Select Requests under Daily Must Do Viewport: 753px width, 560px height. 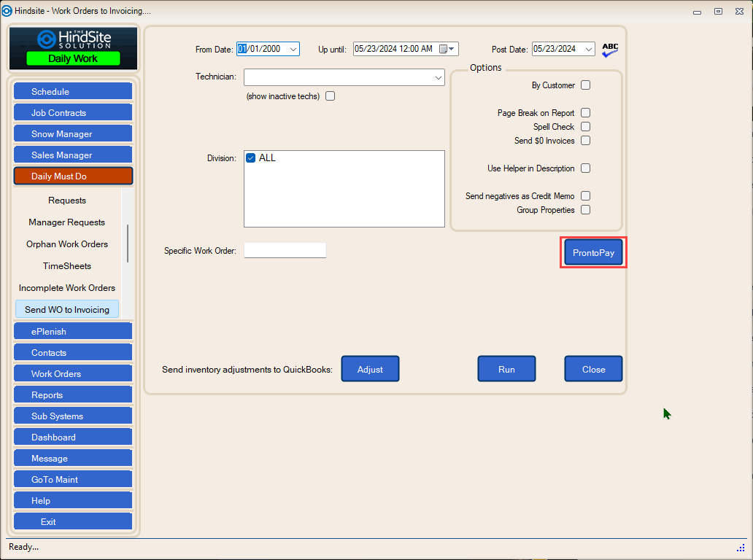[67, 200]
